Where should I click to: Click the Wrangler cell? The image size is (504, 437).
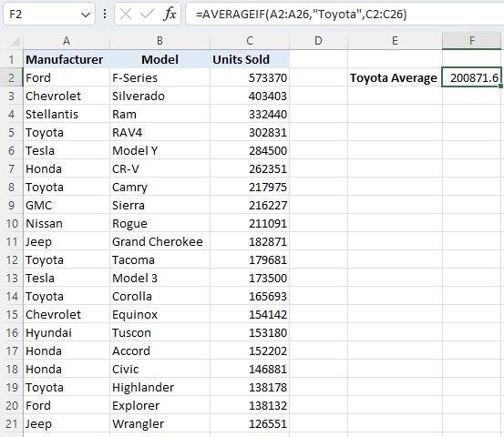[x=159, y=424]
